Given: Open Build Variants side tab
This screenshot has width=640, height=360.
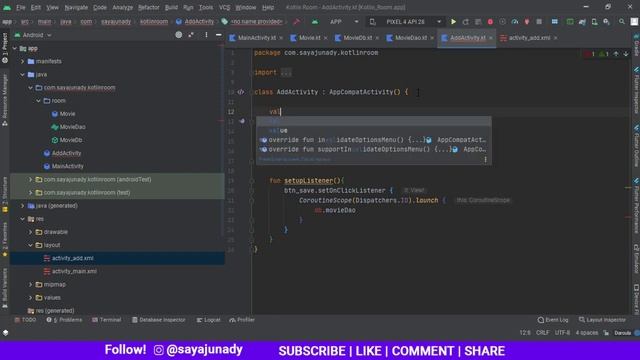Looking at the screenshot, I should (5, 288).
